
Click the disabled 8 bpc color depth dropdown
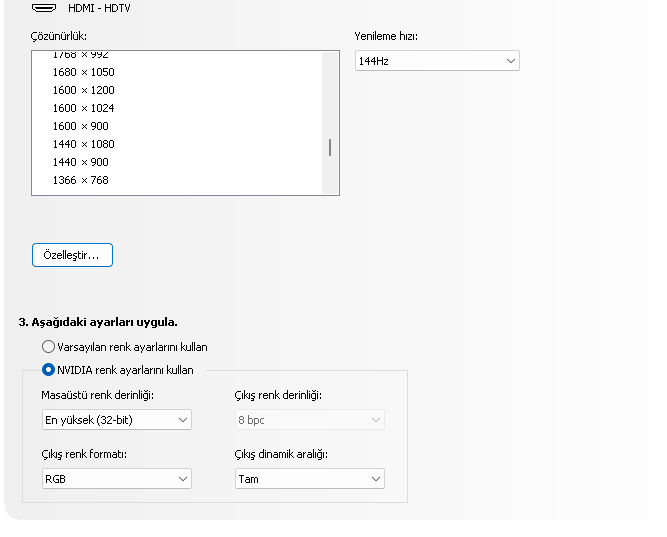309,420
